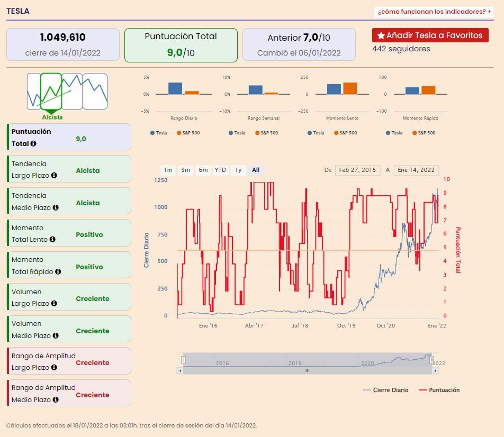Select the third trend phase thumbnail
The width and height of the screenshot is (504, 437).
pyautogui.click(x=72, y=92)
